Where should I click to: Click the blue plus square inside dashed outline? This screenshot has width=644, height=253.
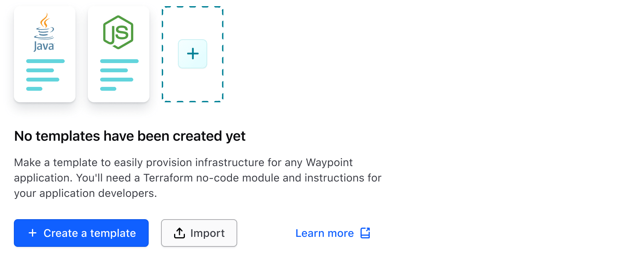point(192,54)
